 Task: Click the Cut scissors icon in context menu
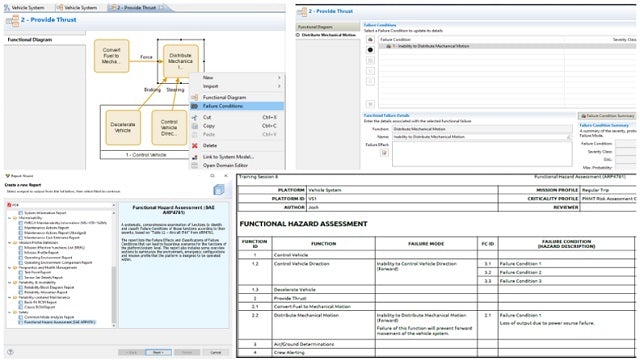(195, 118)
